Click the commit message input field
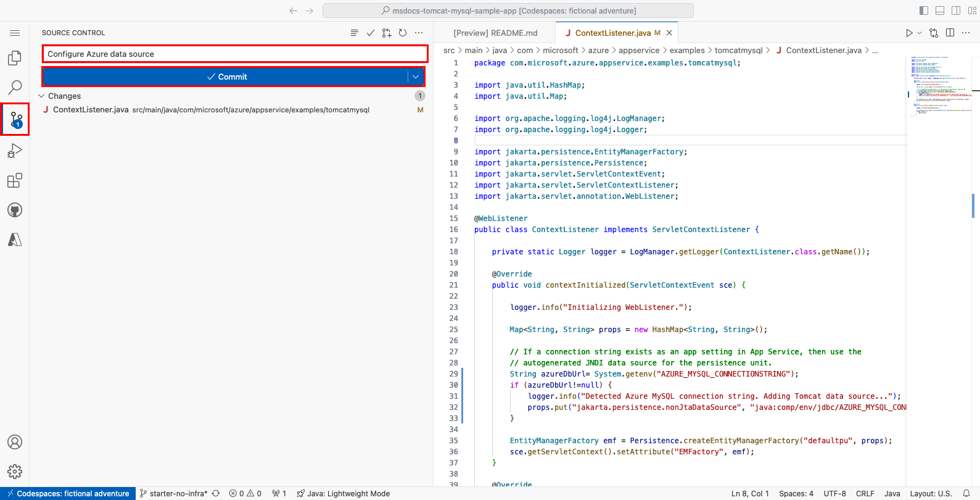Viewport: 980px width, 500px height. point(234,54)
